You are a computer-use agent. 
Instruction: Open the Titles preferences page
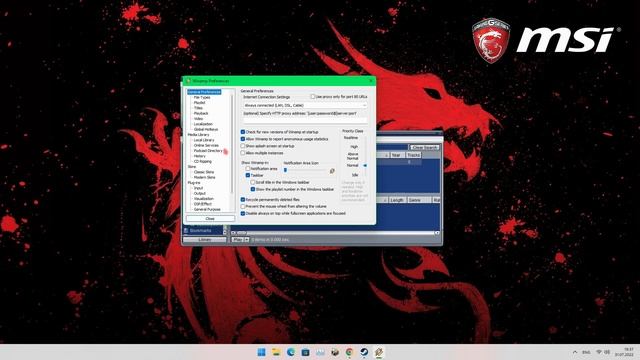[198, 108]
